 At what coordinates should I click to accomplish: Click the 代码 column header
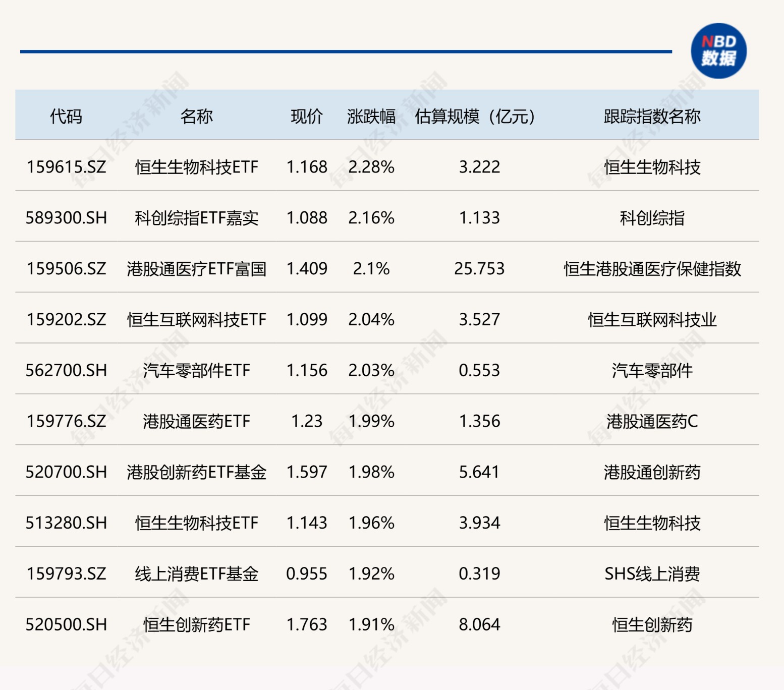click(66, 117)
